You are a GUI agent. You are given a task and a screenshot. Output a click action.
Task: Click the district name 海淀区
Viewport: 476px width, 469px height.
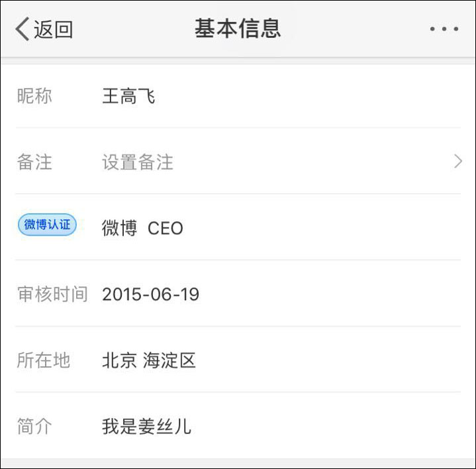[x=169, y=360]
